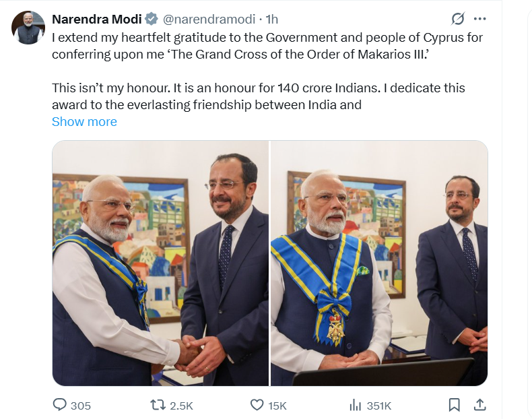The width and height of the screenshot is (532, 419).
Task: Bookmark this tweet
Action: 454,405
